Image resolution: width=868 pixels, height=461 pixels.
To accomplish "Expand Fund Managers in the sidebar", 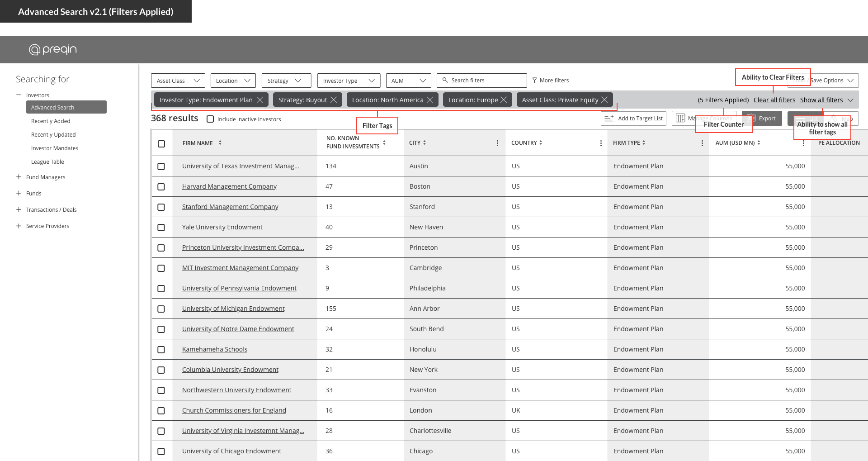I will coord(19,177).
